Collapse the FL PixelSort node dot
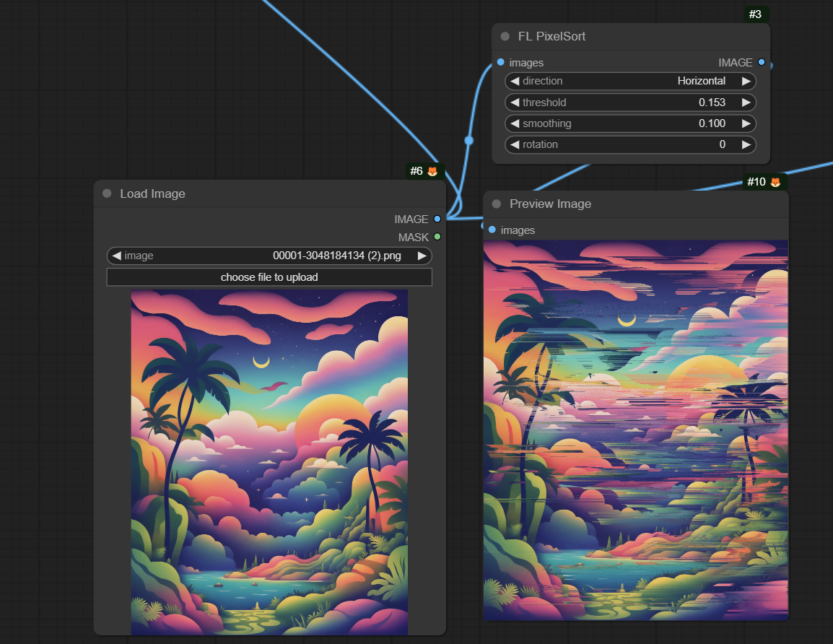Screen dimensions: 833x644 (505, 36)
